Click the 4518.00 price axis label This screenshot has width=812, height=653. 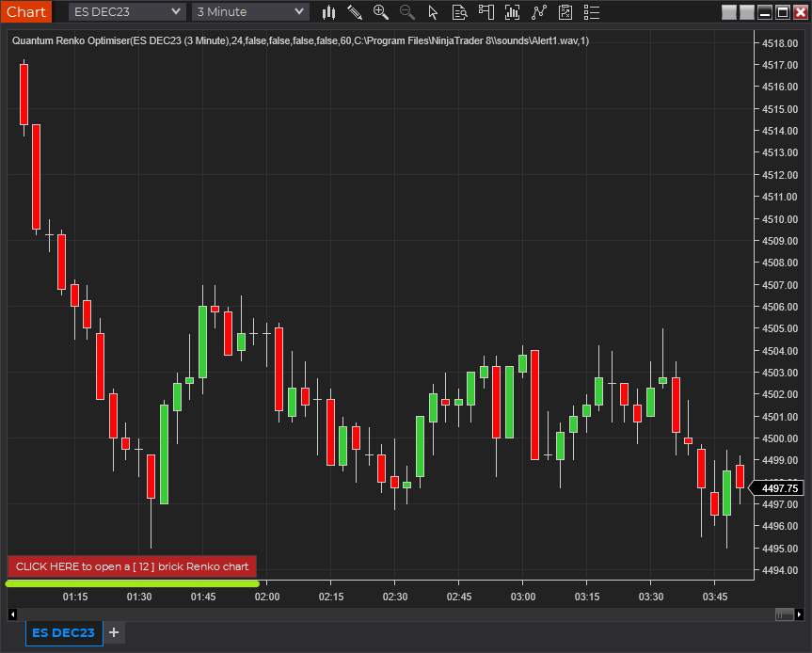(x=780, y=43)
